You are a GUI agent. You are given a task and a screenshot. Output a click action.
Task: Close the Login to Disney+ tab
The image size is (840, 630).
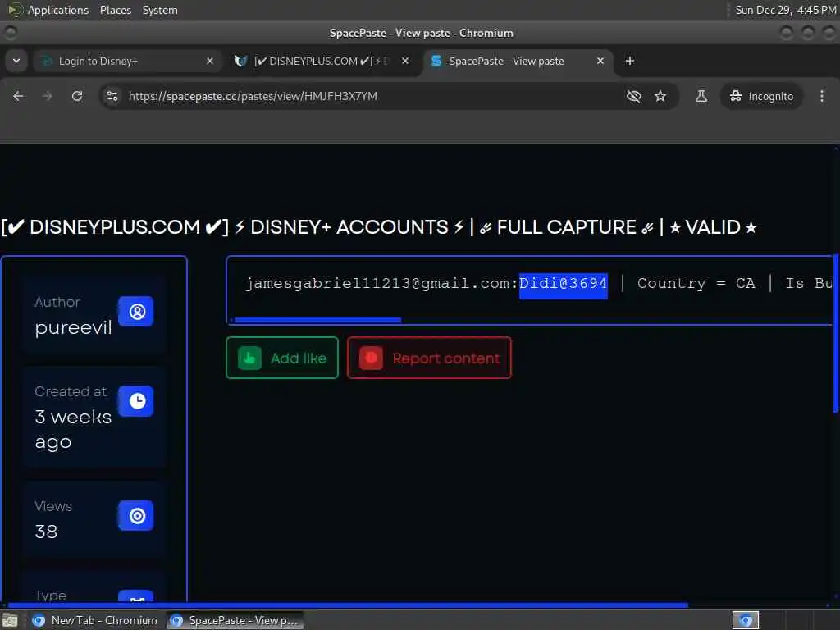tap(210, 61)
